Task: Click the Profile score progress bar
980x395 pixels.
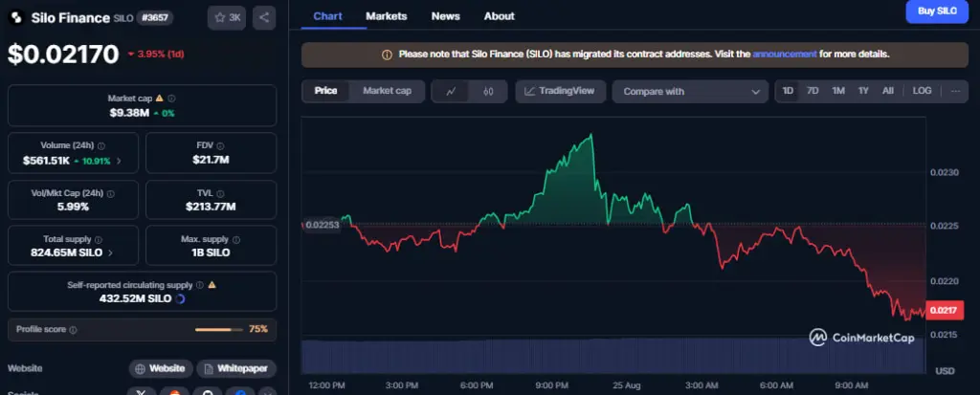Action: (220, 329)
